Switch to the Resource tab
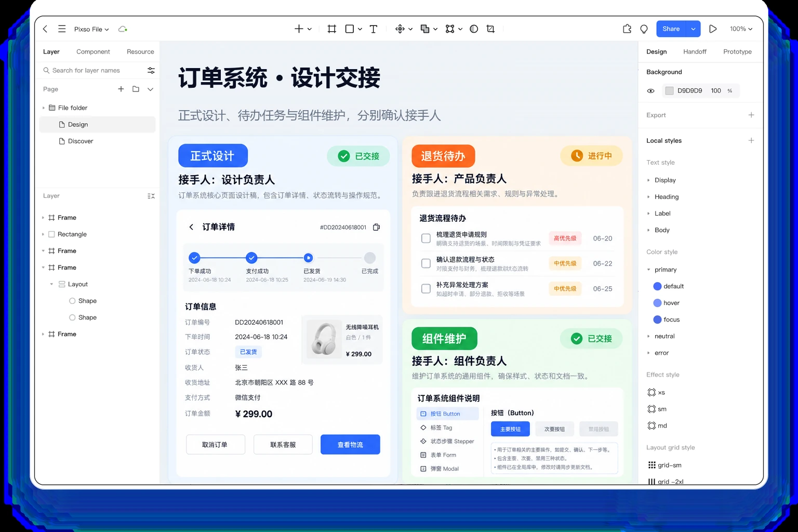This screenshot has width=798, height=532. (x=140, y=52)
